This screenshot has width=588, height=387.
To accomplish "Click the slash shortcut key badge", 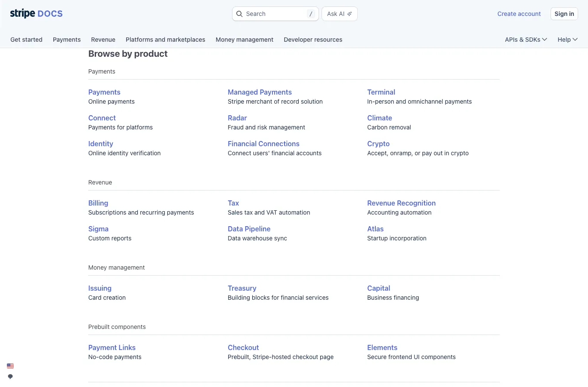I will (311, 14).
